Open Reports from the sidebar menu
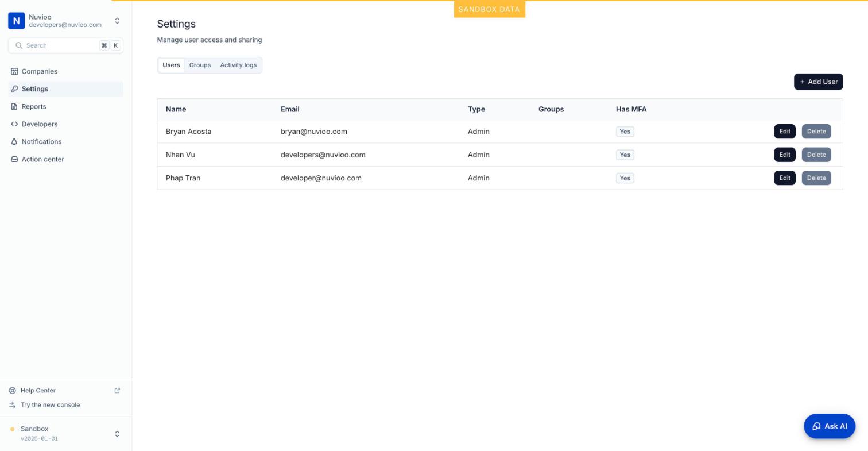The height and width of the screenshot is (451, 868). coord(66,107)
